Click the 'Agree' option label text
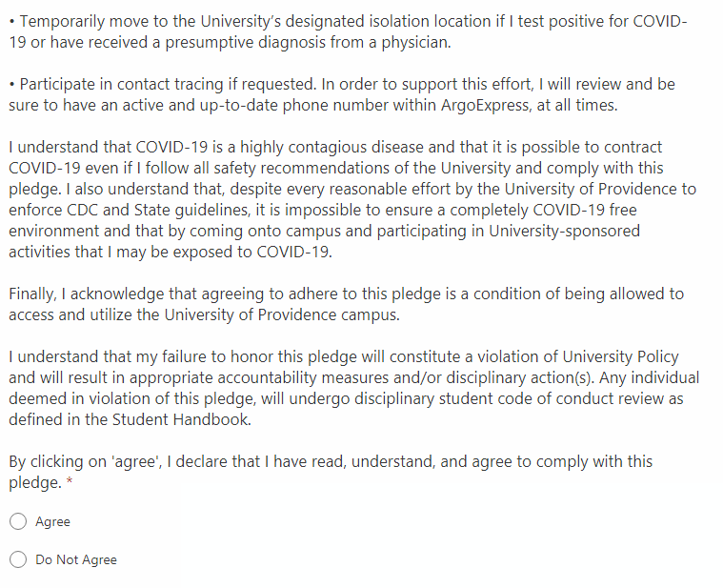This screenshot has height=588, width=723. pos(52,521)
